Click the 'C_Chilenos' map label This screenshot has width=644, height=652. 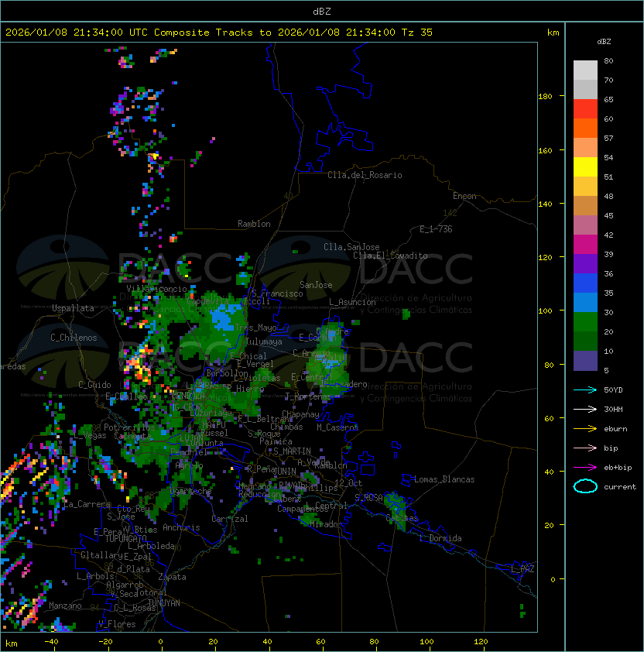coord(74,338)
